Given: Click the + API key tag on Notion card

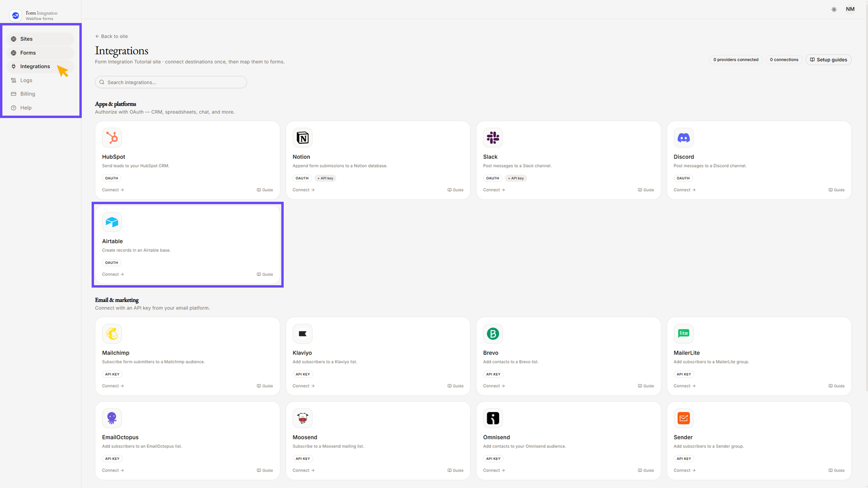Looking at the screenshot, I should pos(325,178).
